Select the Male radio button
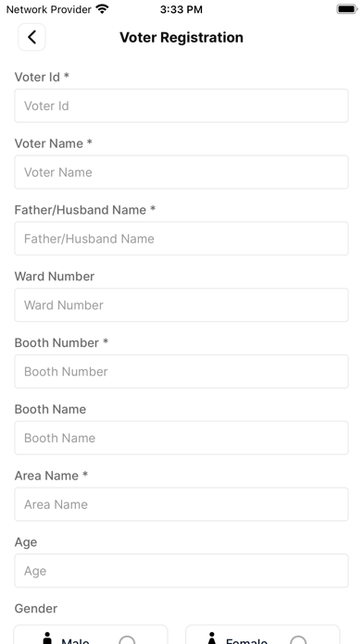 pos(127,640)
